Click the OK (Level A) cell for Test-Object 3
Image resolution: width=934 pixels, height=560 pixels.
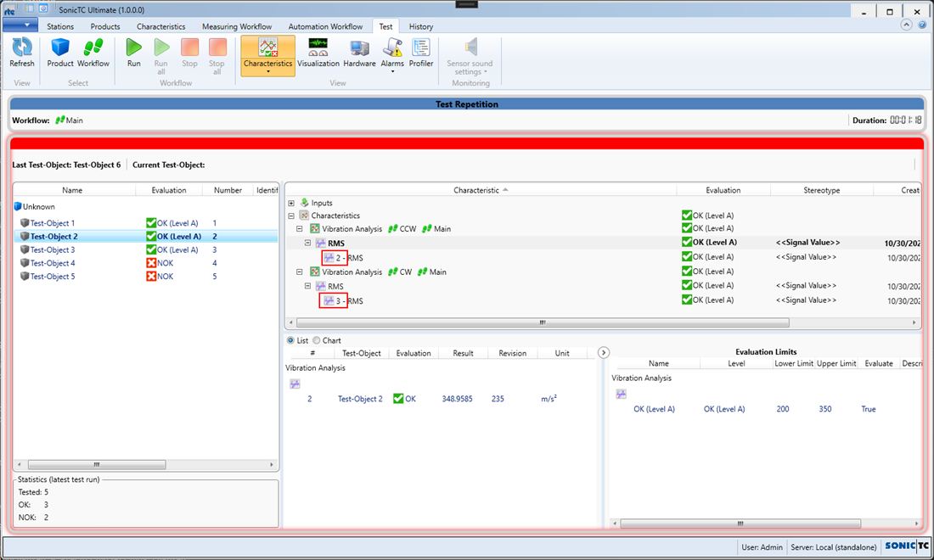coord(172,249)
